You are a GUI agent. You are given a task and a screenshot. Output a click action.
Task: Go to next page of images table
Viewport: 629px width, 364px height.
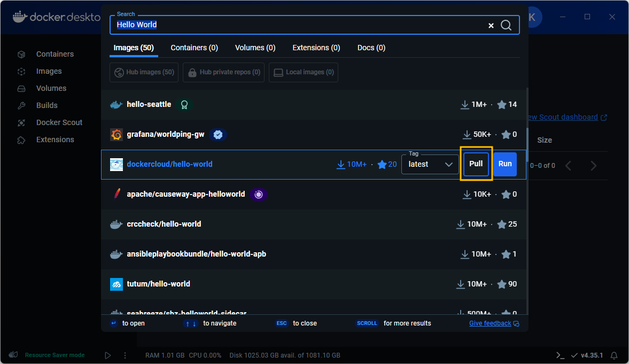pos(593,166)
